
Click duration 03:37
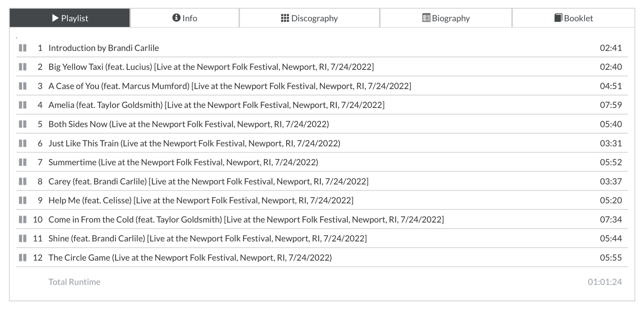tap(611, 181)
